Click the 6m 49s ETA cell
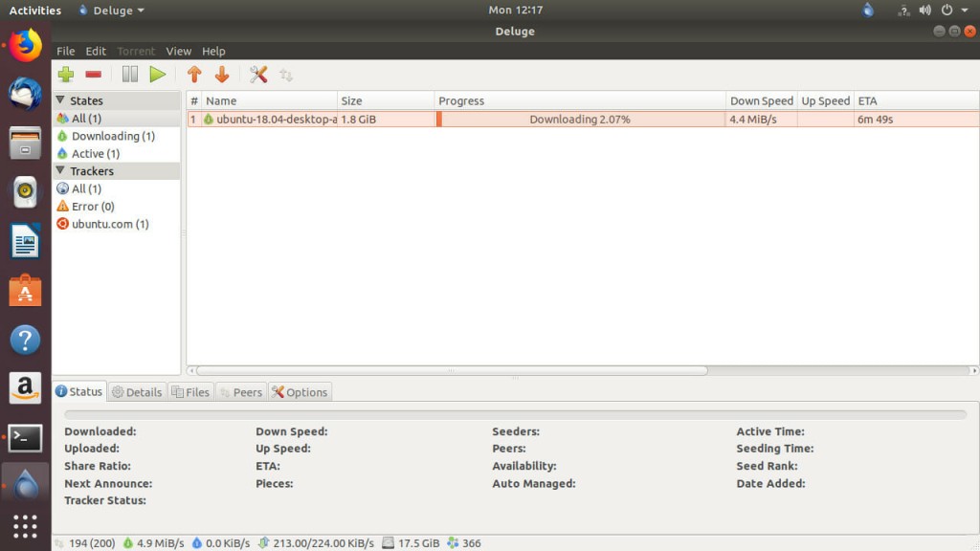 click(x=916, y=119)
